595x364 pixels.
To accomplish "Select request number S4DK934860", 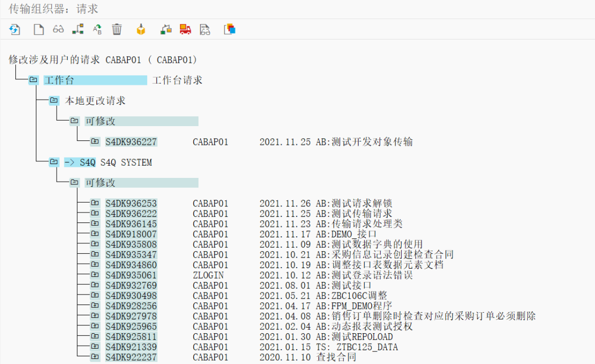I will 131,265.
